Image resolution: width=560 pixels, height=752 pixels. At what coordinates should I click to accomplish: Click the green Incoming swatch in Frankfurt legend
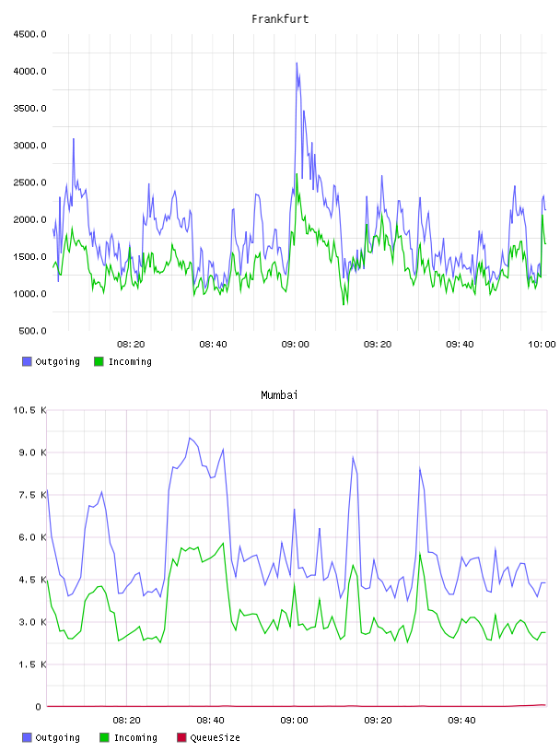99,361
